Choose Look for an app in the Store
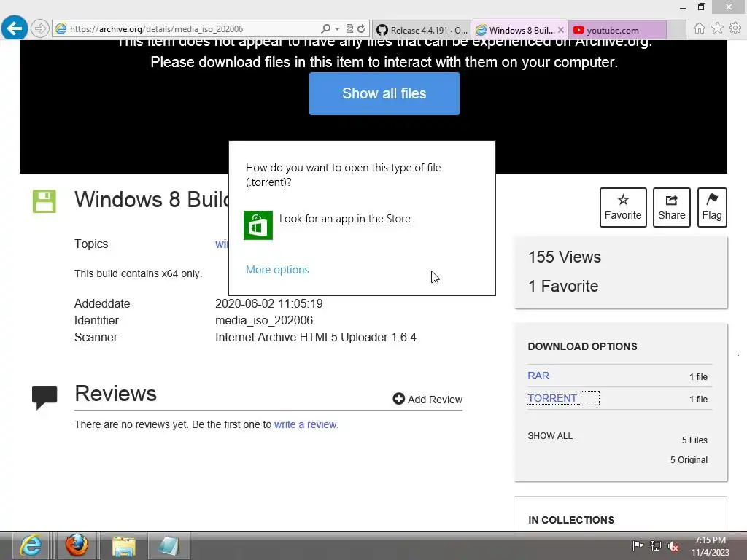 [x=344, y=219]
